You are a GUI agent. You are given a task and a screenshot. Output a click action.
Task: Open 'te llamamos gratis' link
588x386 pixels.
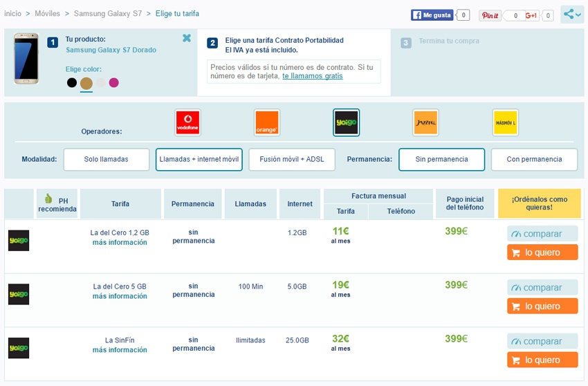[312, 76]
